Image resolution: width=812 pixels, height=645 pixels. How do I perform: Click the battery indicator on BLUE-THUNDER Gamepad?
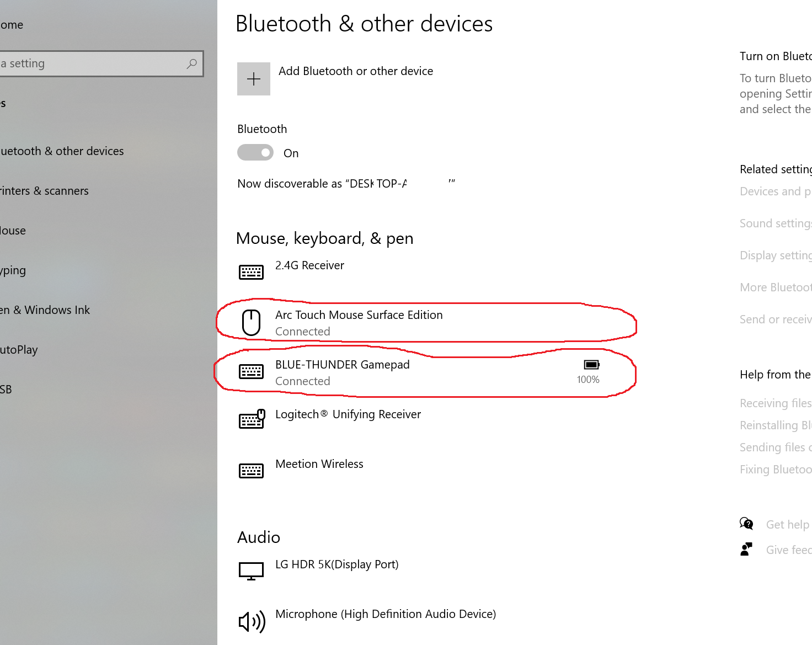tap(591, 364)
